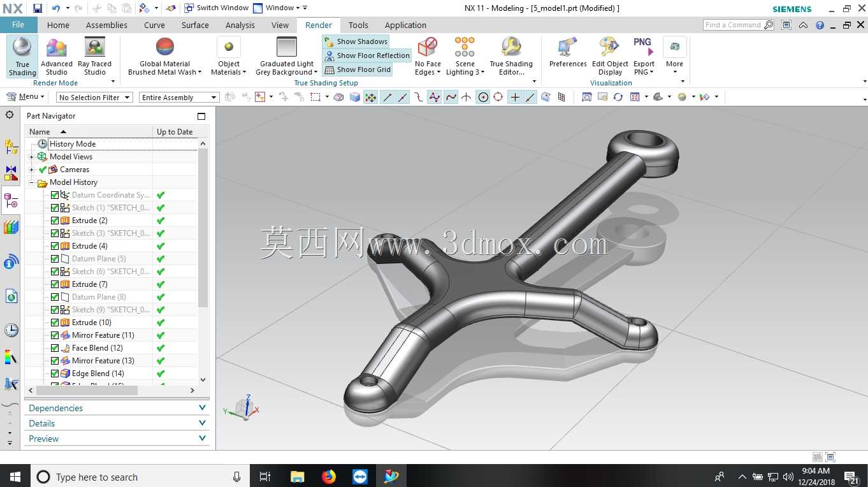The height and width of the screenshot is (487, 868).
Task: Click the Find a Command search field
Action: [x=739, y=25]
